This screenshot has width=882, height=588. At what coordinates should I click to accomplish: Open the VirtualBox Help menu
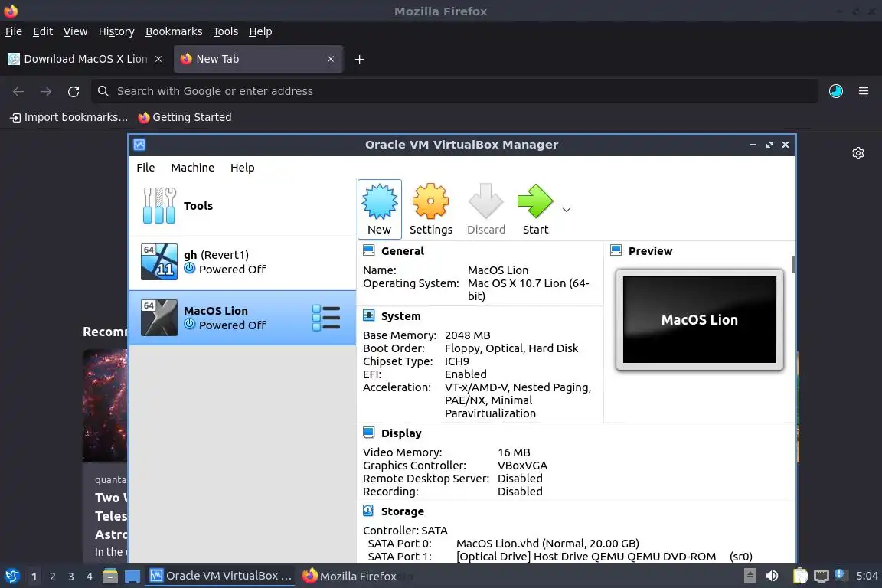tap(243, 168)
